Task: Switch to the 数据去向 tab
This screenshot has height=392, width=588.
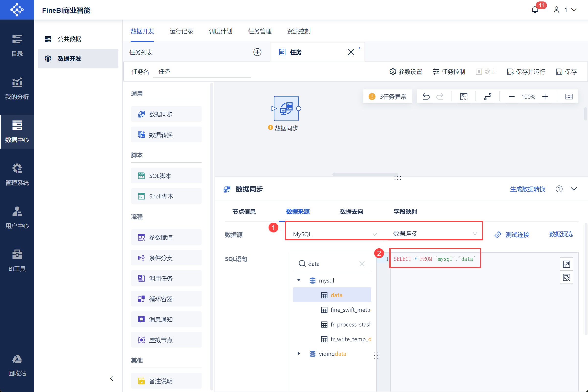Action: [x=351, y=211]
